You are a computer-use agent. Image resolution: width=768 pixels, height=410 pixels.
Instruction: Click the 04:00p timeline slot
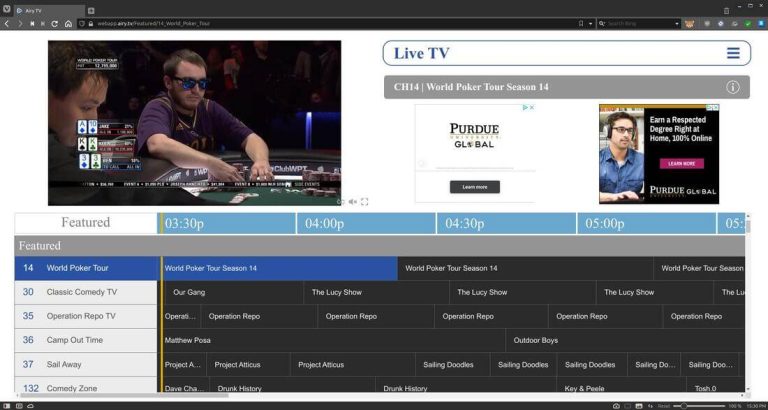coord(325,223)
